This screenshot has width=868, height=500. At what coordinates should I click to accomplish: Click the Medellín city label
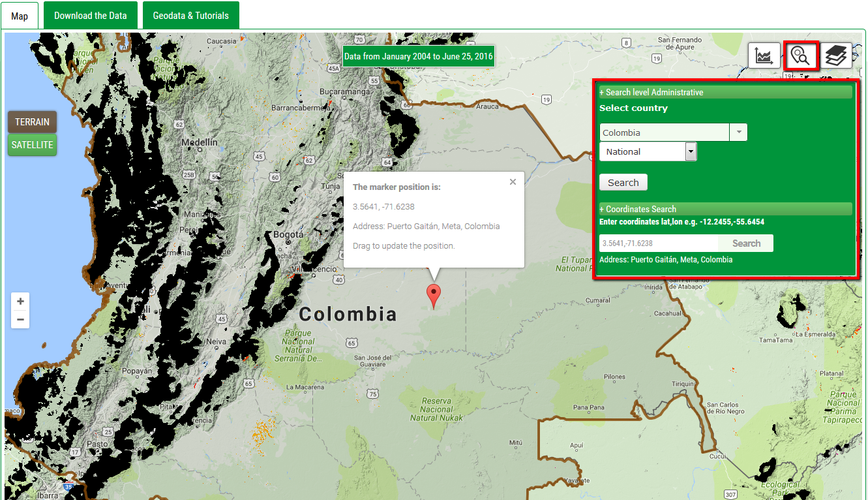point(199,142)
